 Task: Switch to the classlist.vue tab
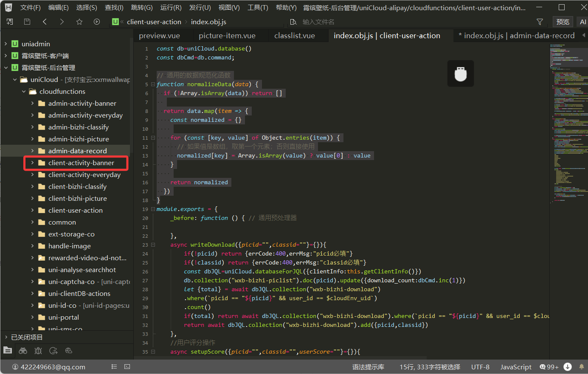(x=294, y=36)
